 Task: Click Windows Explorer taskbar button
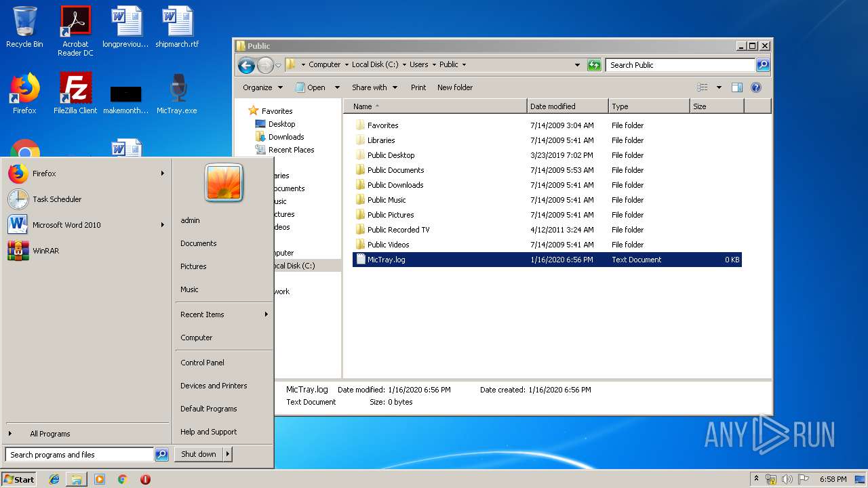77,479
